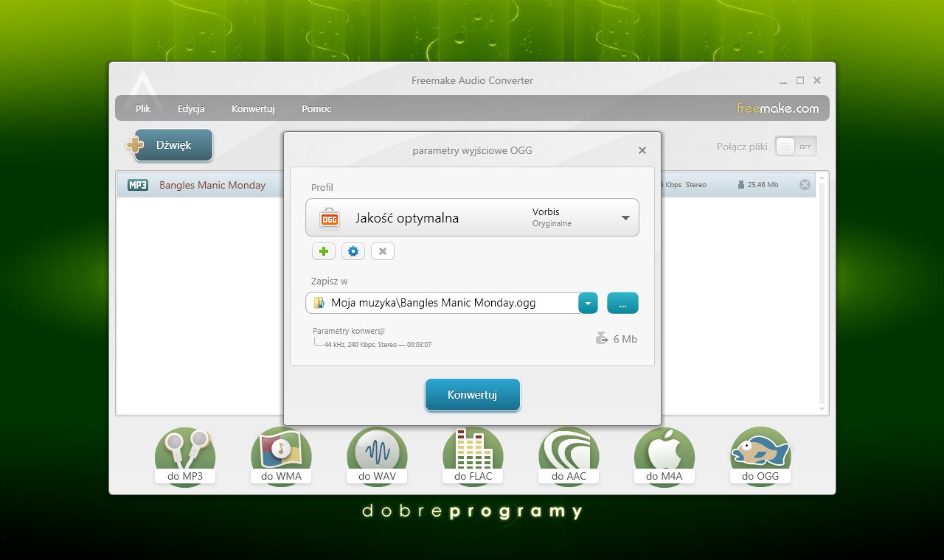Viewport: 944px width, 560px height.
Task: Click the Moja muzyka save path field
Action: pos(442,303)
